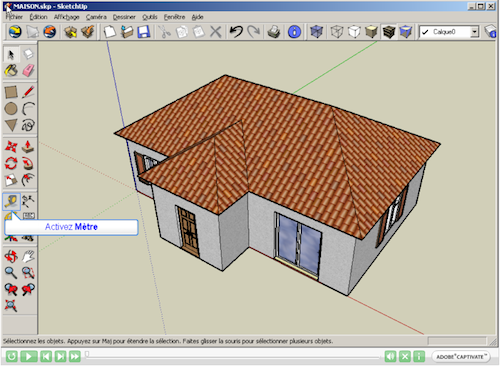This screenshot has width=500, height=366.
Task: Click the Copy icon in toolbar
Action: 181,32
